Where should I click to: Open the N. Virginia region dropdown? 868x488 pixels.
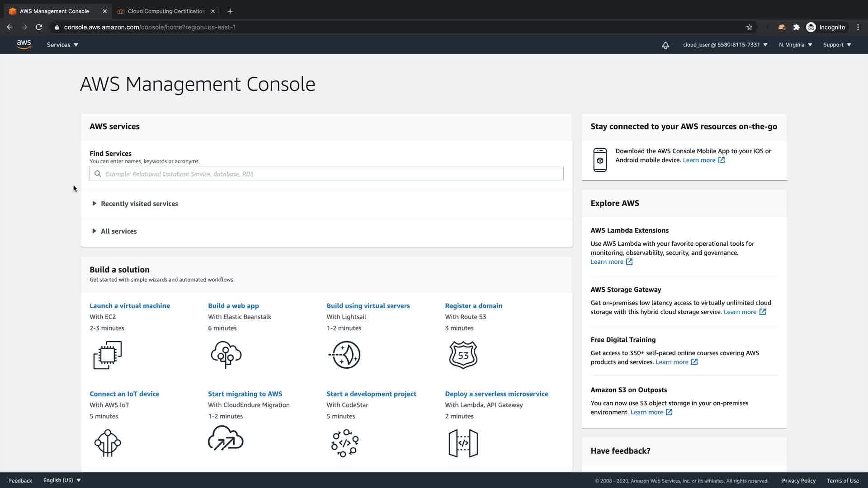795,45
